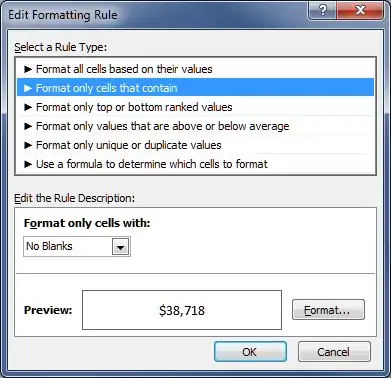Click arrow icon beside 'Format only cells that contain'
Viewport: 391px width, 378px height.
(28, 88)
